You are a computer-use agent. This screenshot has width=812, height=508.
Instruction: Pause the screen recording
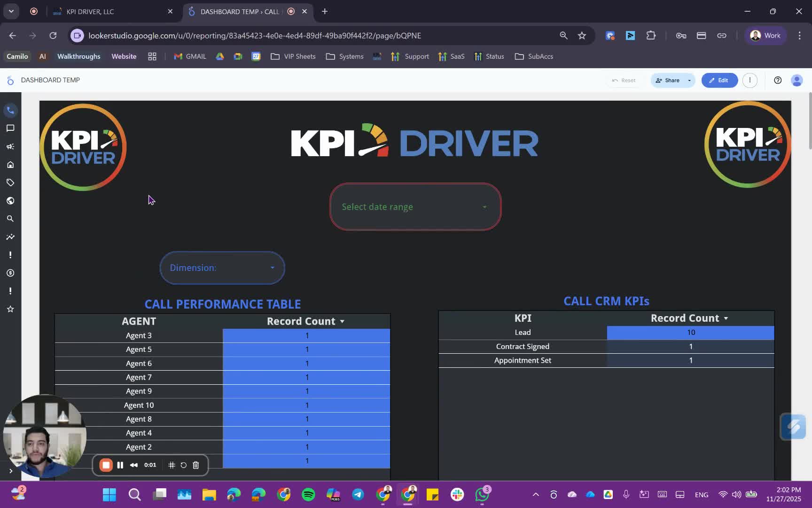pos(120,465)
